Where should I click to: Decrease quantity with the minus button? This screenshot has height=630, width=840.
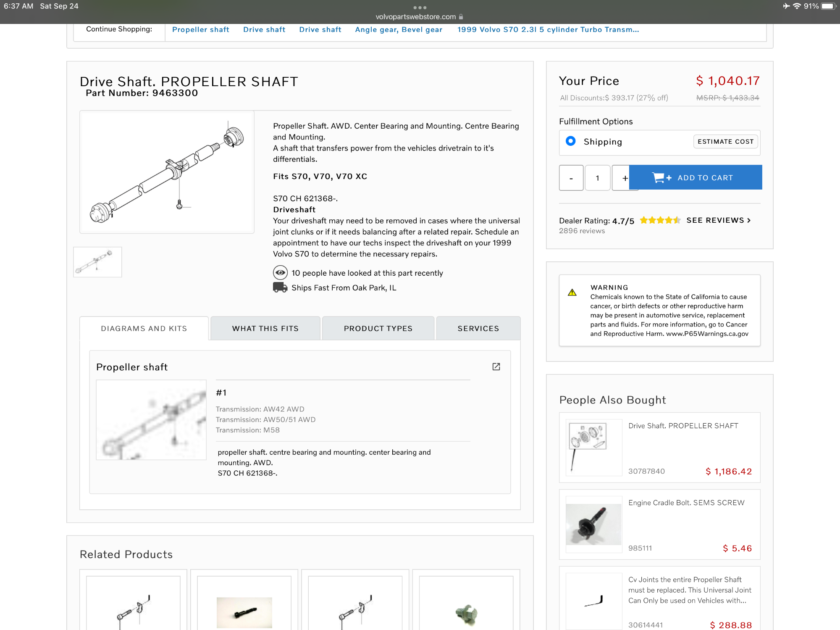tap(571, 178)
